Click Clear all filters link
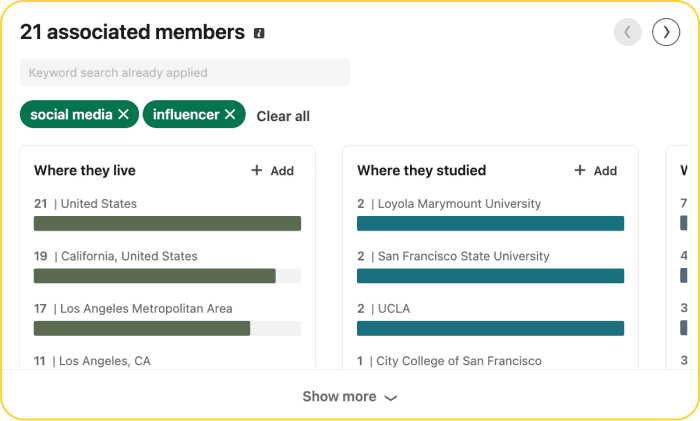 [x=283, y=116]
